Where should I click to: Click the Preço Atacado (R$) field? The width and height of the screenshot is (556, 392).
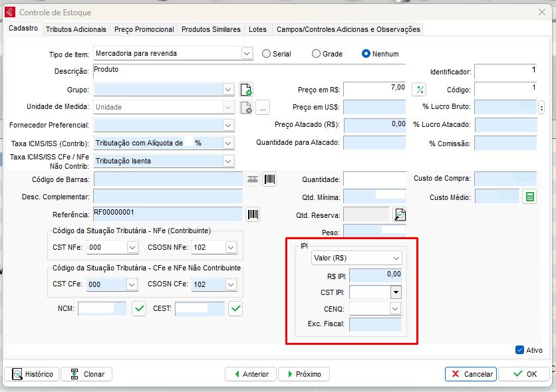[375, 126]
